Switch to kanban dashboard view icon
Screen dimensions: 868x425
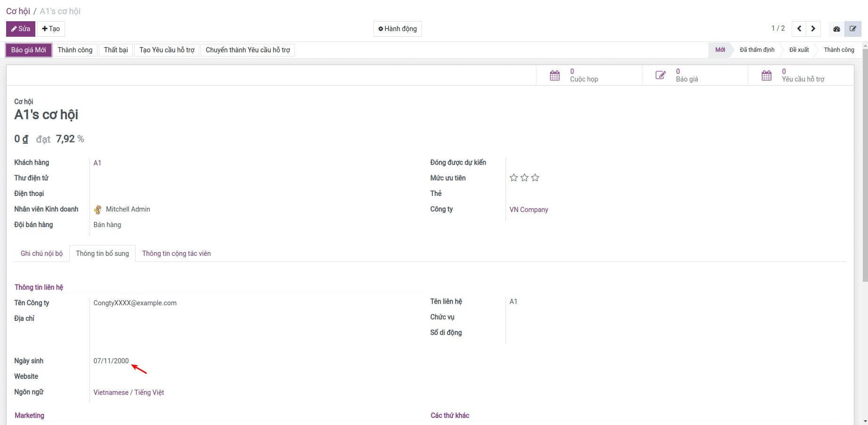pos(836,29)
